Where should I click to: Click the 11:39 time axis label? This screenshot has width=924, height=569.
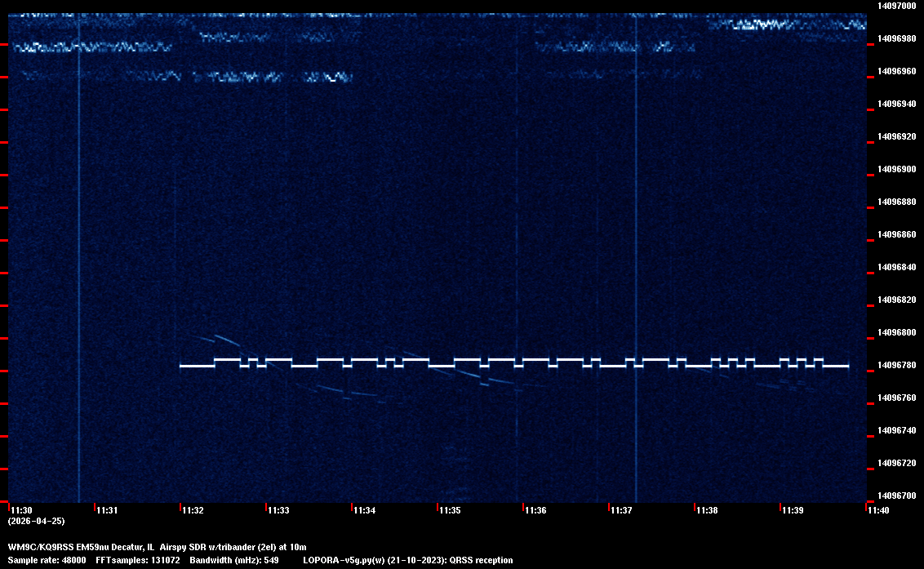[793, 510]
